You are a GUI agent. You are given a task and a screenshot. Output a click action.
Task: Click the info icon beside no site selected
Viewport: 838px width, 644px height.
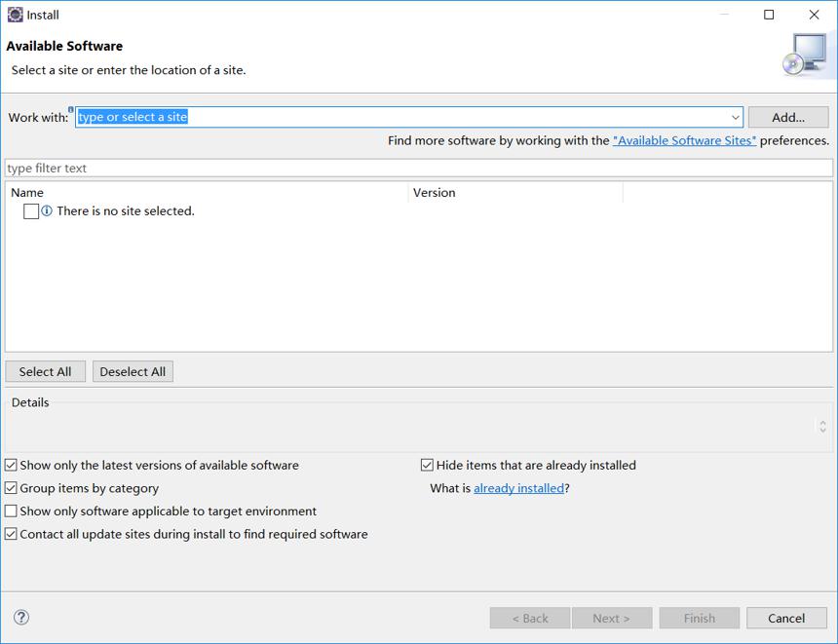47,211
